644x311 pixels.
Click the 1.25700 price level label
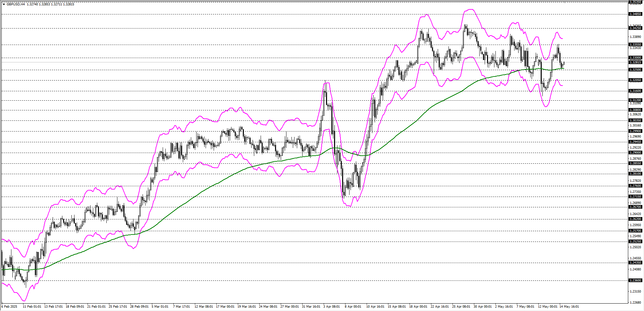[x=635, y=231]
